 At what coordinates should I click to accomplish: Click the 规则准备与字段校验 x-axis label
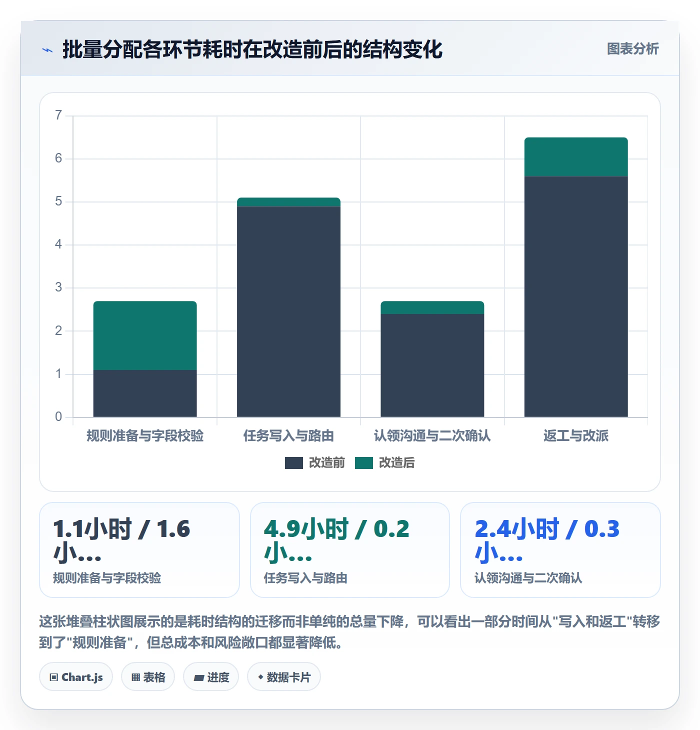click(x=145, y=436)
